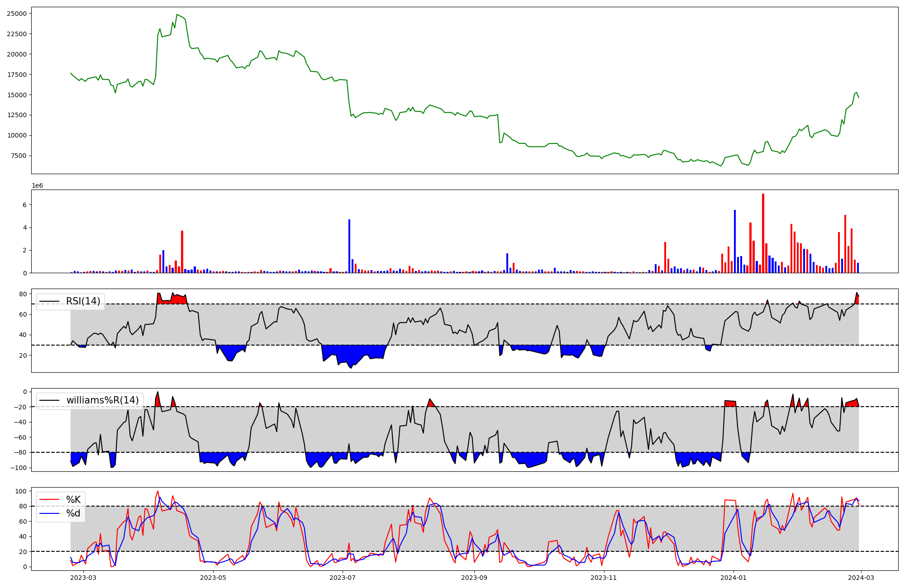Viewport: 905px width, 588px height.
Task: Click the 2024-01 date tick label
Action: coord(733,578)
